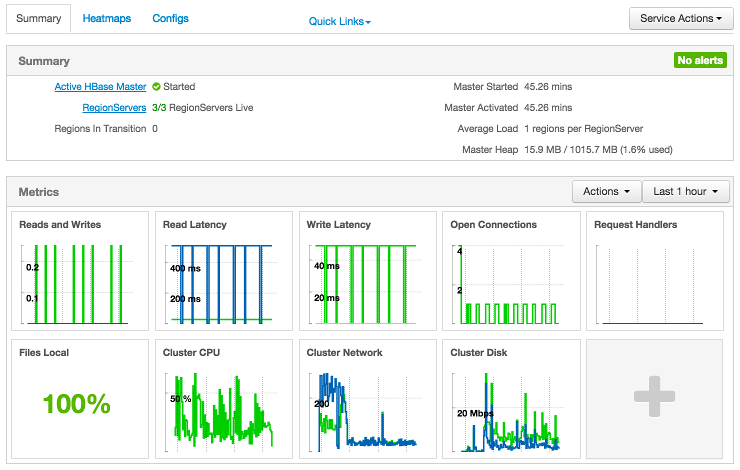Open the RegionServers link
Image resolution: width=740 pixels, height=470 pixels.
114,107
